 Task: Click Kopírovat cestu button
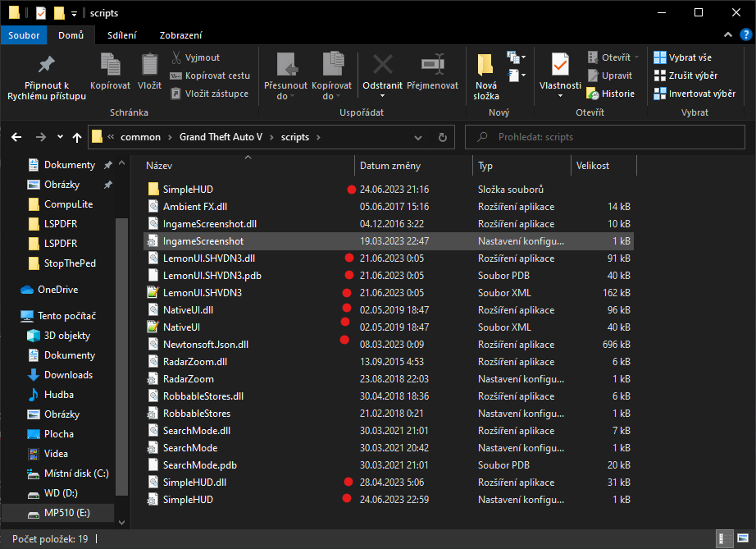210,75
